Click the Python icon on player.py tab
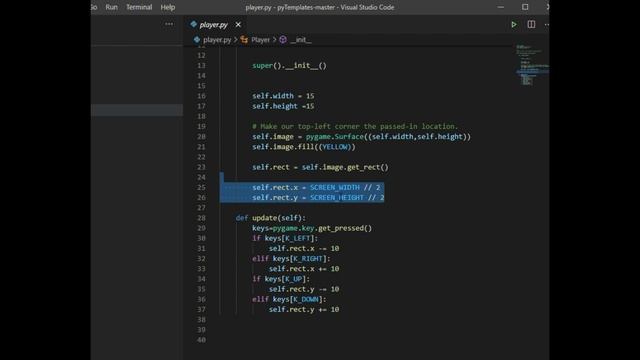The width and height of the screenshot is (640, 360). tap(193, 24)
